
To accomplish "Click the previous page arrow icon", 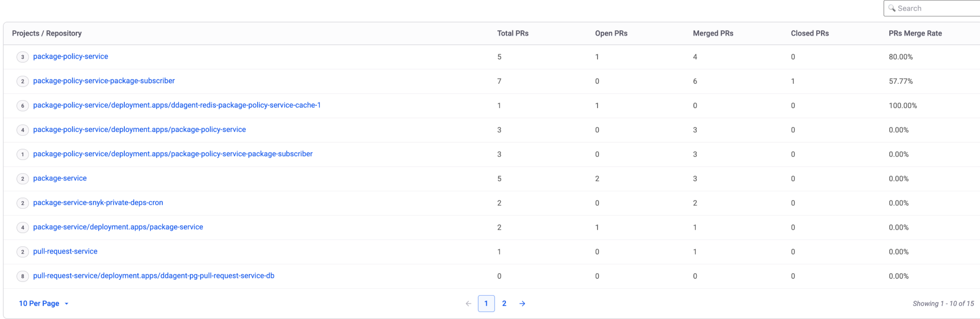I will coord(468,304).
